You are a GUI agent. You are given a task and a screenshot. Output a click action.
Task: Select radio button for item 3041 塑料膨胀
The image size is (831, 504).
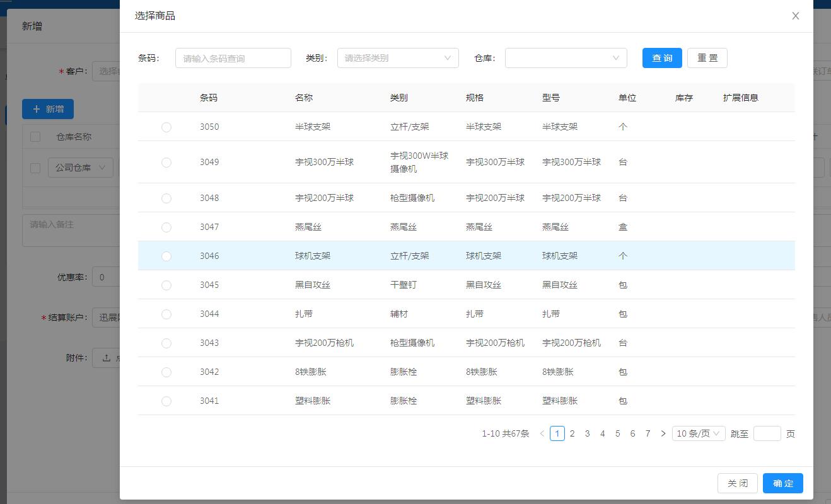pos(166,401)
